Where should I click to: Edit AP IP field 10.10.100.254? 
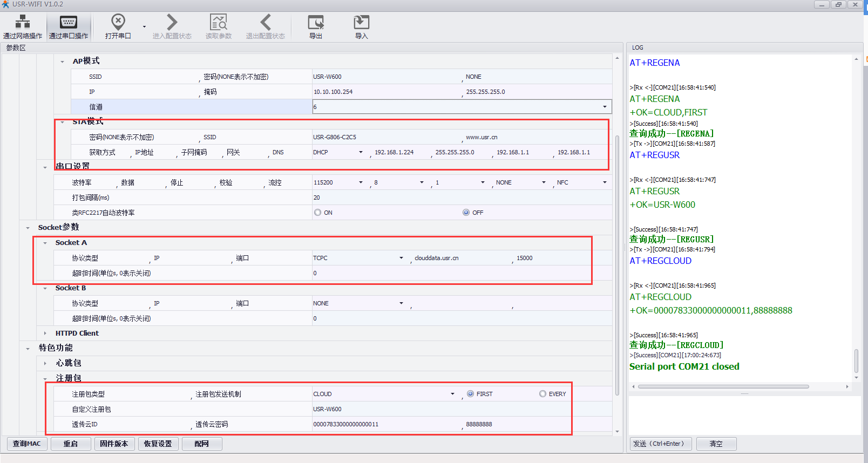(386, 92)
